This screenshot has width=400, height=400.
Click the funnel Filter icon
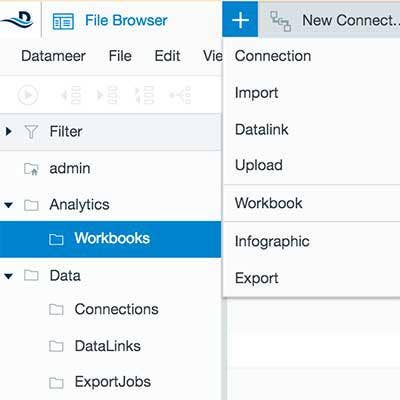(31, 132)
